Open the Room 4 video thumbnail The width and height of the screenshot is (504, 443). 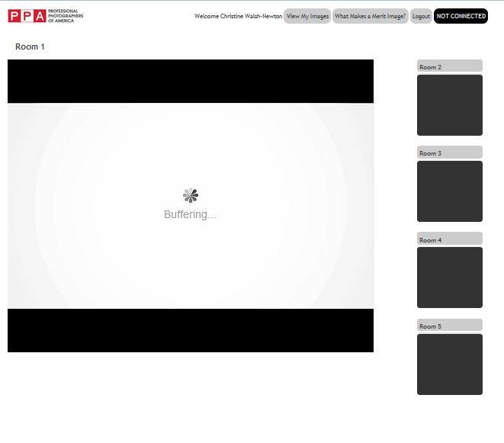click(x=449, y=278)
